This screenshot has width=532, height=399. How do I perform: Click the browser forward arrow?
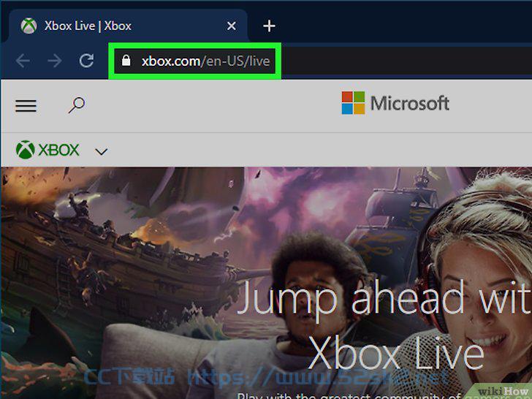coord(55,61)
